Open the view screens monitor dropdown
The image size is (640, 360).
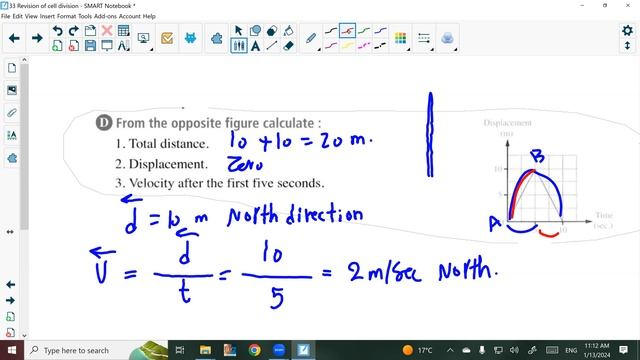(x=144, y=38)
